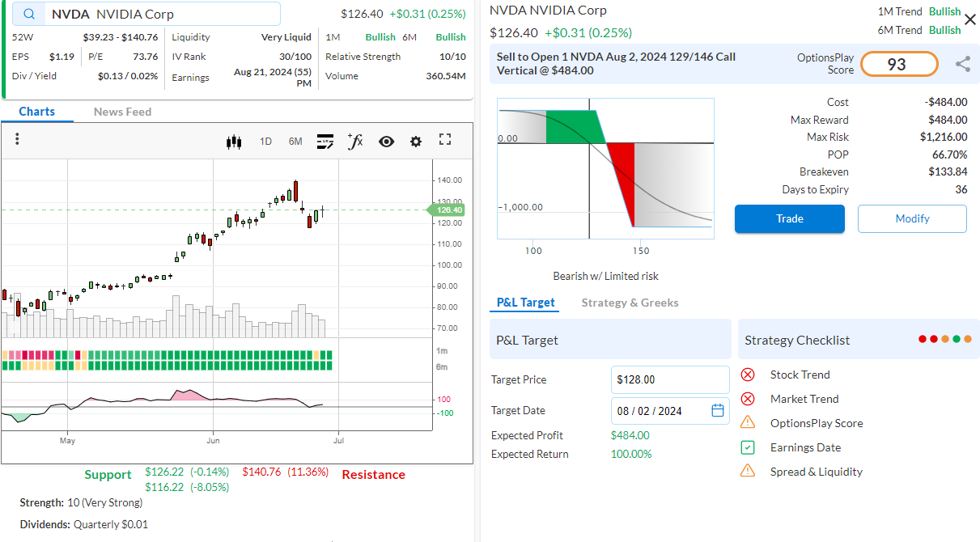980x542 pixels.
Task: Close the strategy panel with X
Action: pyautogui.click(x=970, y=19)
